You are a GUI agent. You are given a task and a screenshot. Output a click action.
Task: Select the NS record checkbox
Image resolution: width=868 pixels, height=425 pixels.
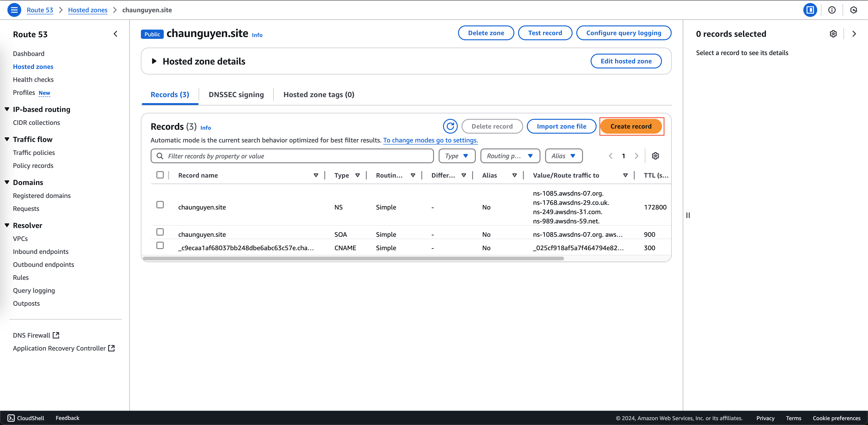(x=160, y=205)
